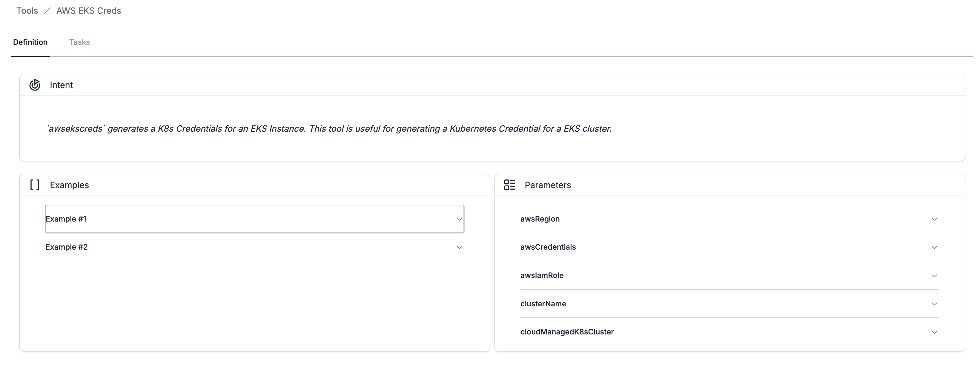Click the Parameters list icon
The image size is (980, 384).
tap(509, 185)
